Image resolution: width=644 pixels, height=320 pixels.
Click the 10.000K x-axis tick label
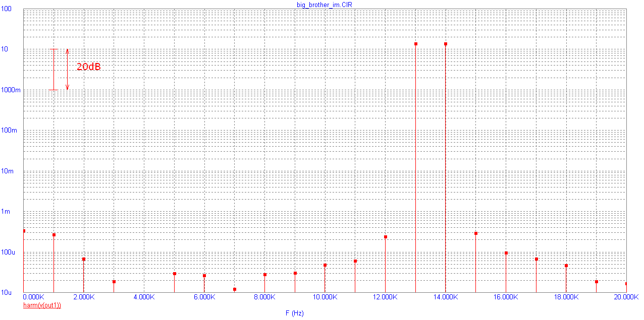[x=325, y=297]
